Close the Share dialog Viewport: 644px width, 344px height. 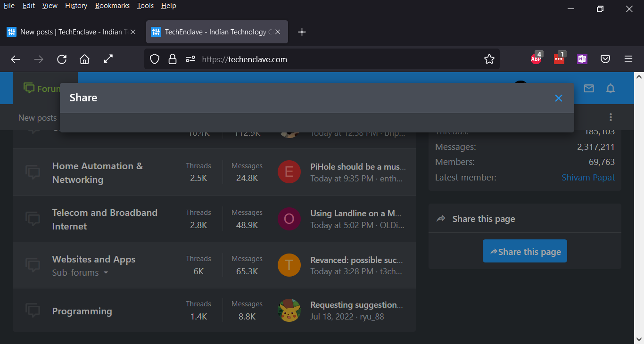pos(559,98)
